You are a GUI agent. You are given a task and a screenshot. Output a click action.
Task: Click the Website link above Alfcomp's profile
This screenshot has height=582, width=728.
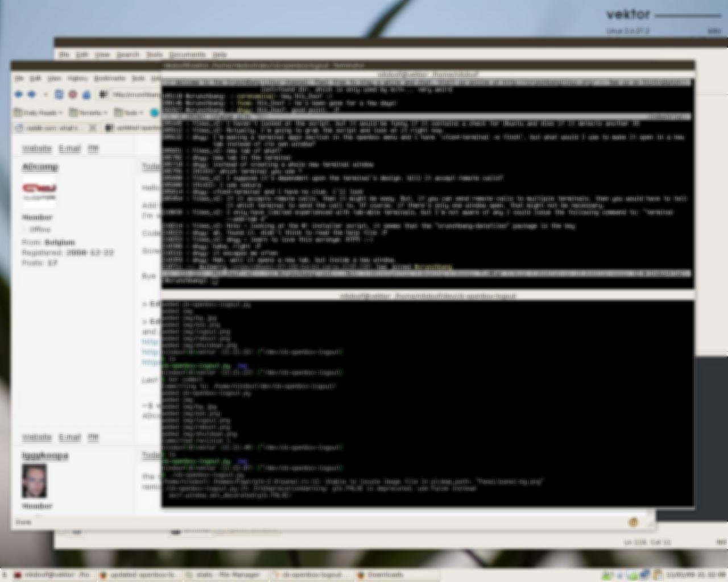click(37, 148)
